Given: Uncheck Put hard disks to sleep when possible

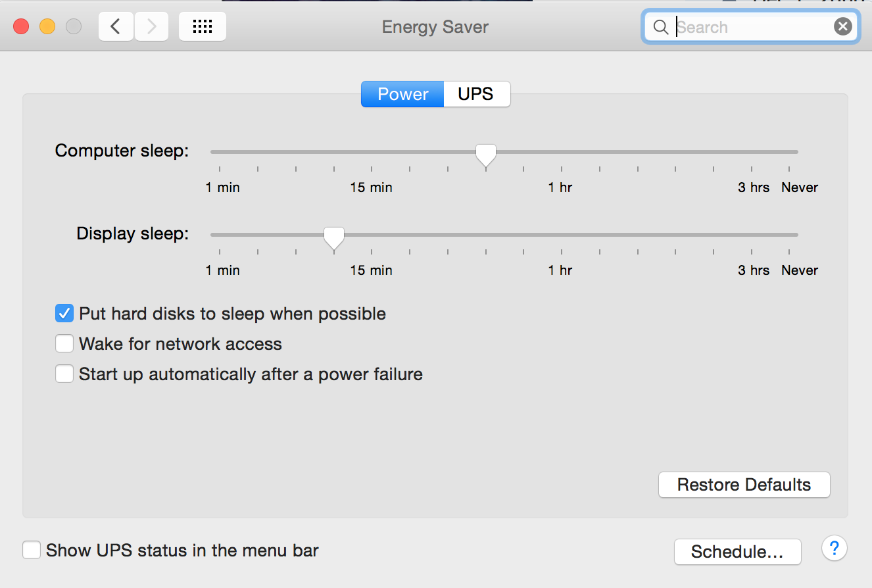Looking at the screenshot, I should point(64,314).
